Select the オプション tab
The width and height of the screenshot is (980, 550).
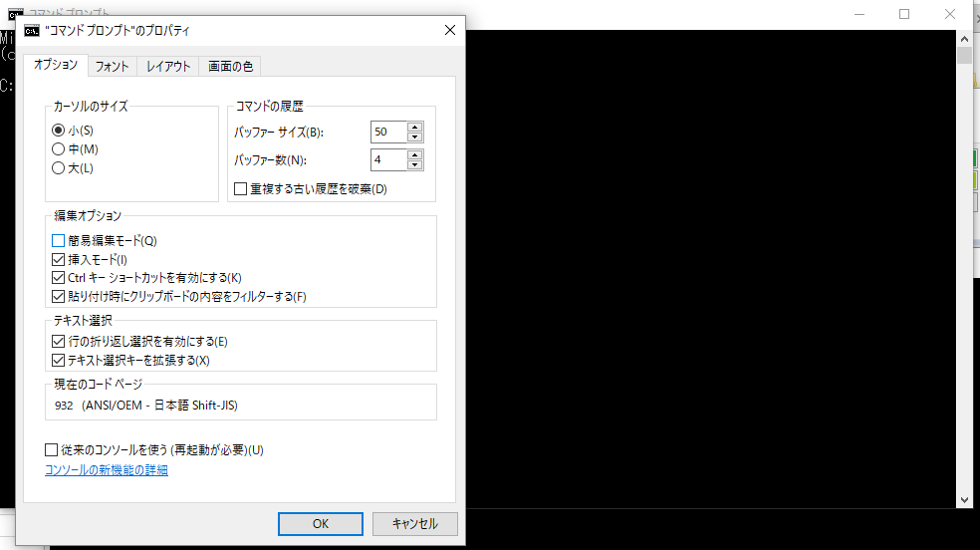point(56,65)
